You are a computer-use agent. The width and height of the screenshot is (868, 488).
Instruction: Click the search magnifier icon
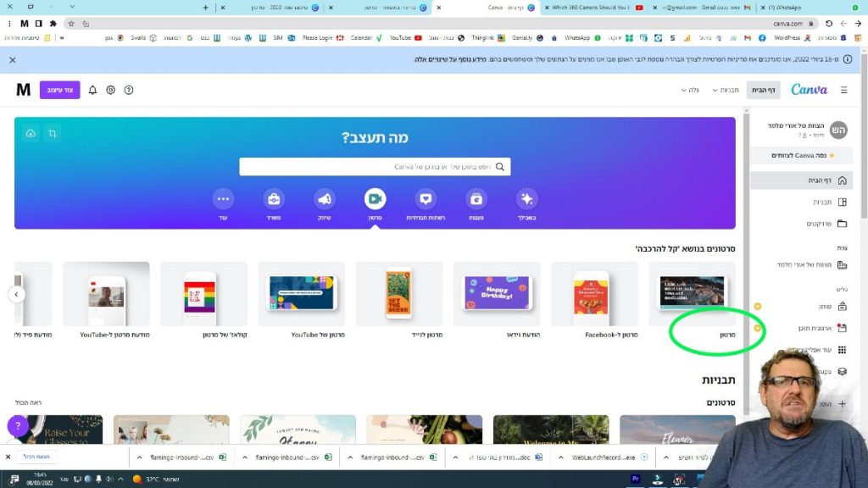pyautogui.click(x=500, y=167)
